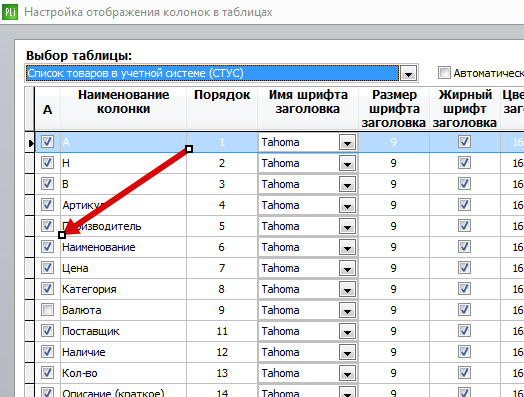Viewport: 524px width, 397px height.
Task: Click order value 11 cell
Action: point(222,332)
